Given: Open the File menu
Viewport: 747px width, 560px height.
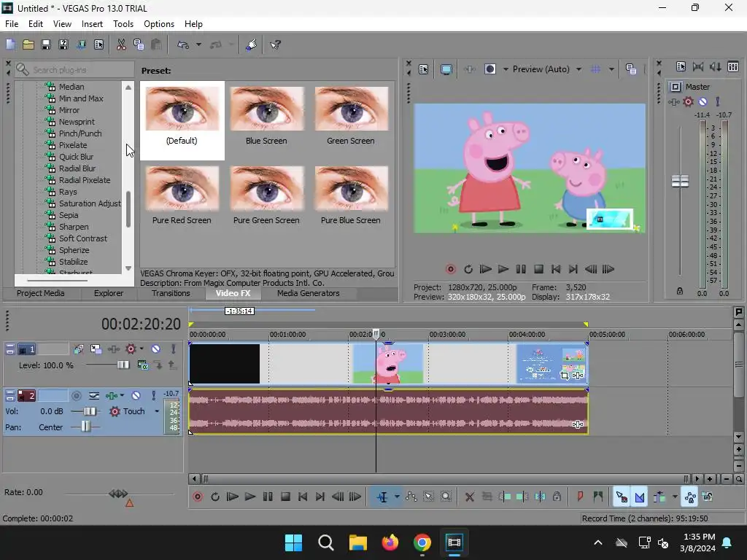Looking at the screenshot, I should 12,24.
